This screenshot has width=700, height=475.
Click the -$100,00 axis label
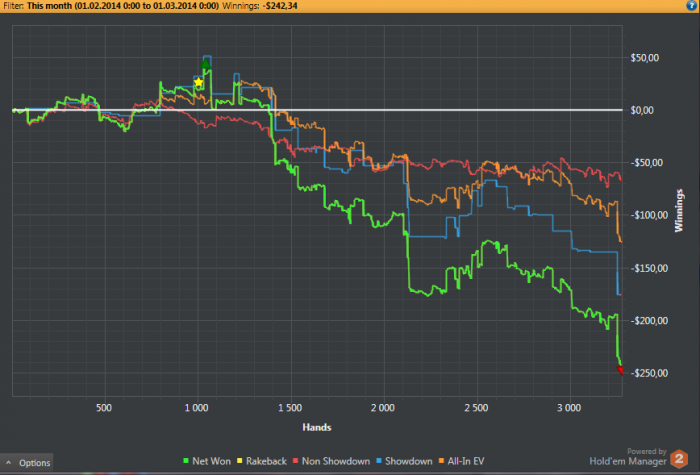click(649, 215)
